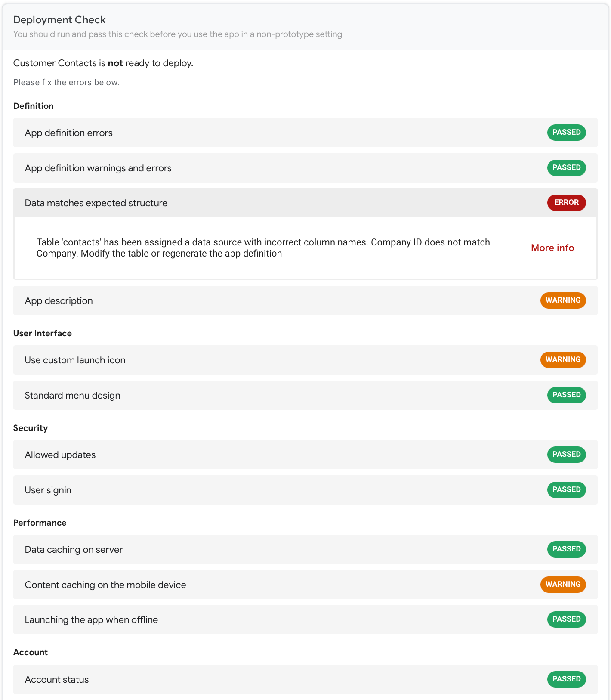Click the PASSED pill on Content caching's neighbor Data caching
The width and height of the screenshot is (611, 700).
(566, 549)
